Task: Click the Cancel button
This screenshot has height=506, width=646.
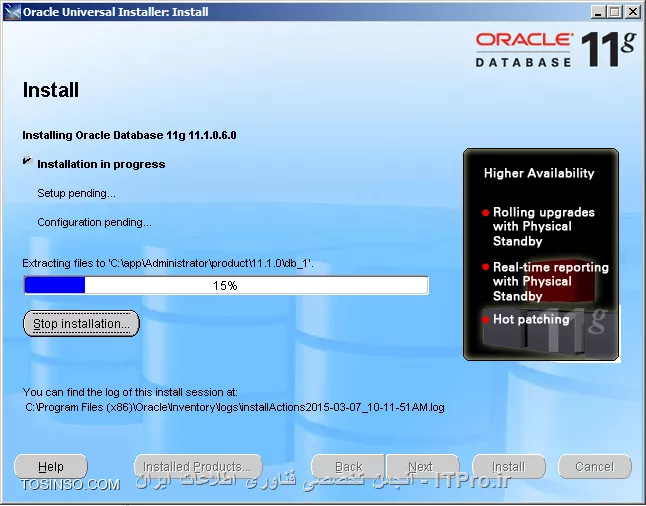Action: click(595, 466)
